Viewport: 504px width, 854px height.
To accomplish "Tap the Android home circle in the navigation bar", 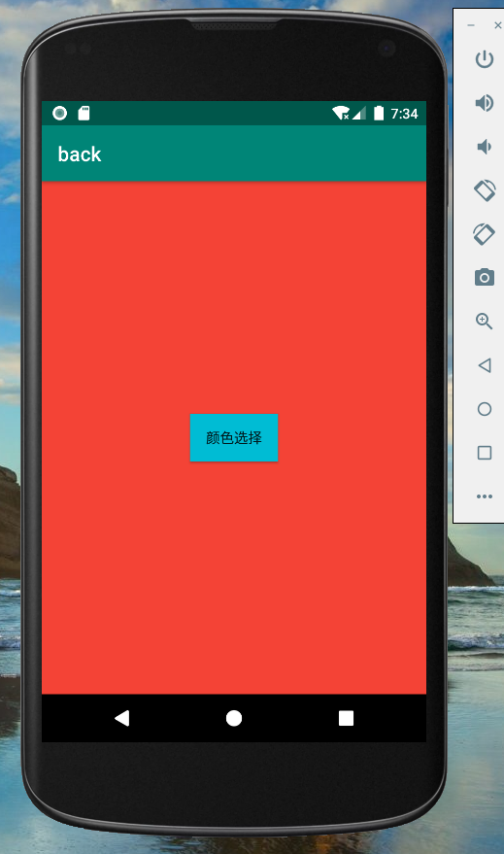I will tap(234, 718).
